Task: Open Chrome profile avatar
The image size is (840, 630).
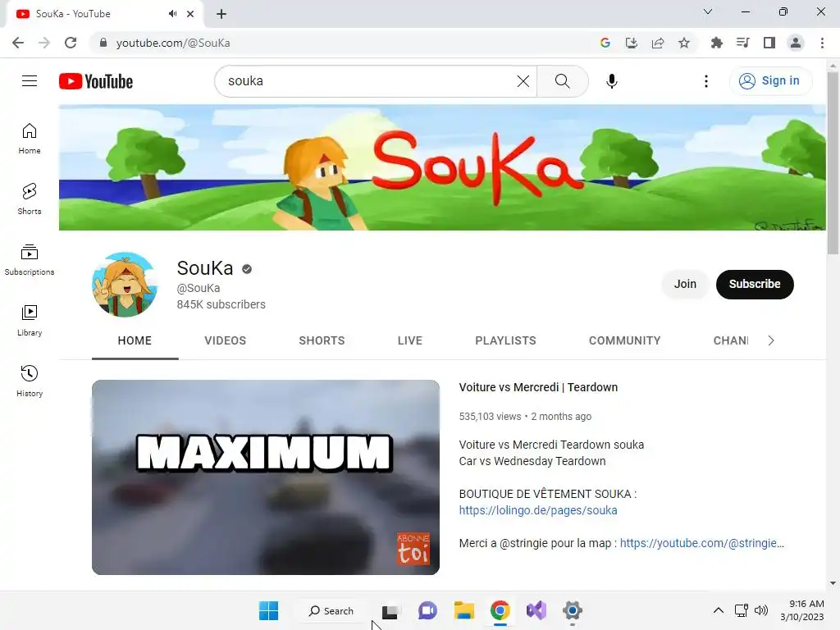Action: click(x=796, y=43)
